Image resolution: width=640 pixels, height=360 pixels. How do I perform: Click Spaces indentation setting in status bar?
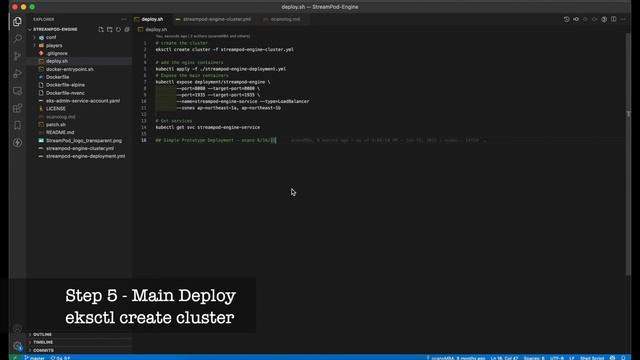[x=534, y=358]
